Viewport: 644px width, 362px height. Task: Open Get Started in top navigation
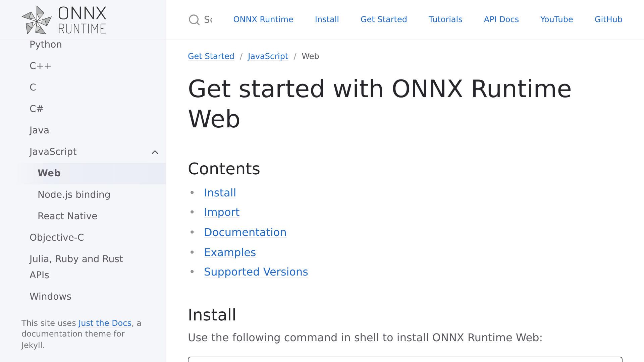tap(384, 19)
